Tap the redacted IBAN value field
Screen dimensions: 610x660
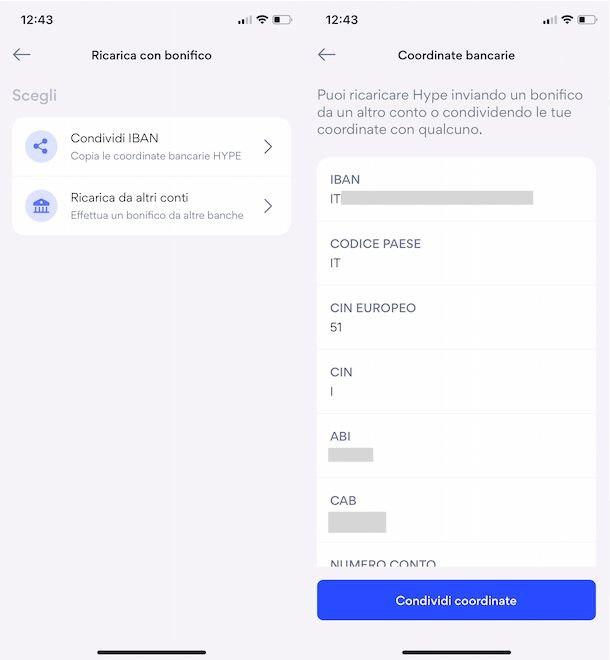(437, 197)
